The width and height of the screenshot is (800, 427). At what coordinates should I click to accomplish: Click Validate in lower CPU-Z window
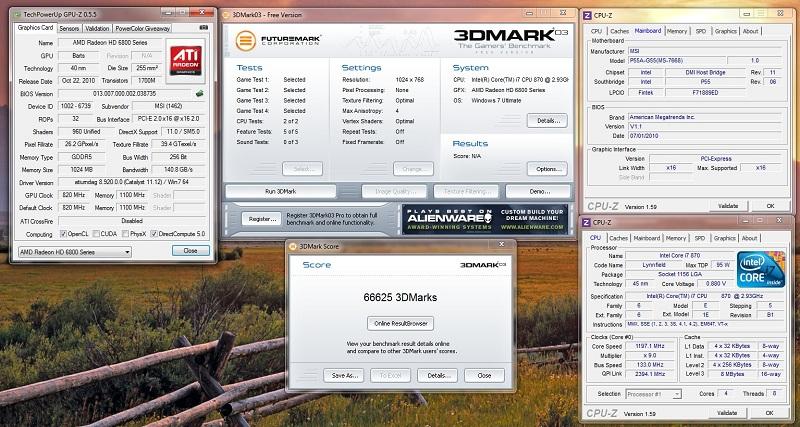pos(727,413)
